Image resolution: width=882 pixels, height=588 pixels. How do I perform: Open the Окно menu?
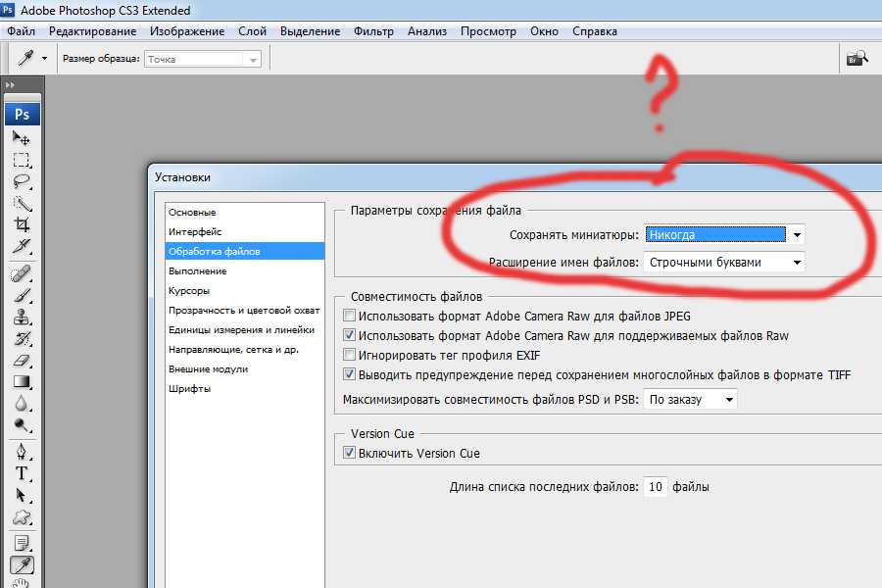click(x=545, y=31)
